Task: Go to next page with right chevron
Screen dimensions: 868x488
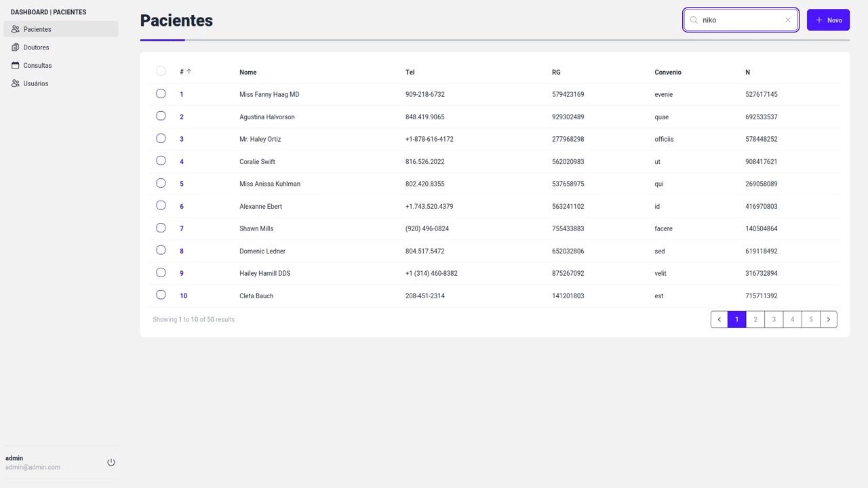Action: (x=829, y=319)
